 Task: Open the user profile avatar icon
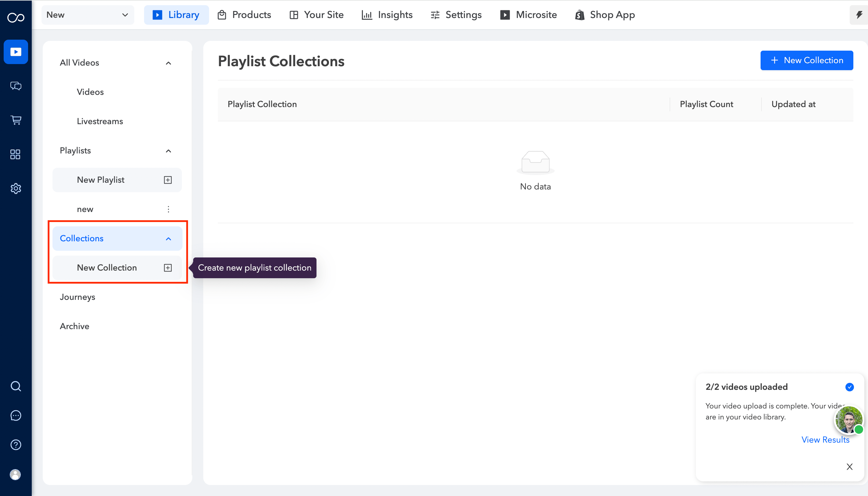15,474
